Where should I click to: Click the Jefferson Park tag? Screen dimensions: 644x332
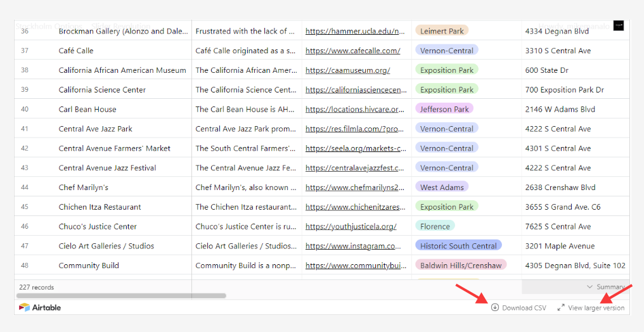[444, 109]
